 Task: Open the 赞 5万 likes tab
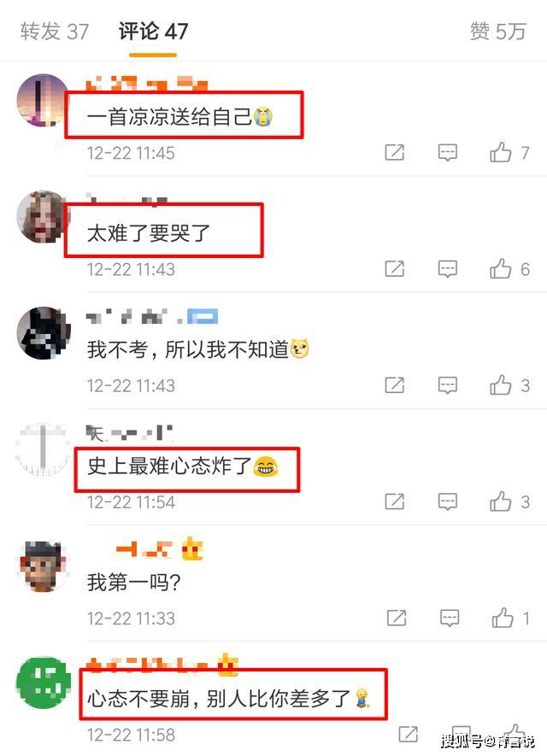click(497, 32)
